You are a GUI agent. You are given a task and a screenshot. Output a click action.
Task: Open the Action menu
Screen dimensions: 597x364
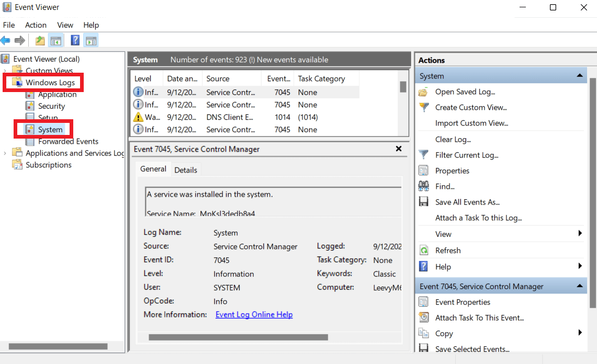pyautogui.click(x=36, y=25)
